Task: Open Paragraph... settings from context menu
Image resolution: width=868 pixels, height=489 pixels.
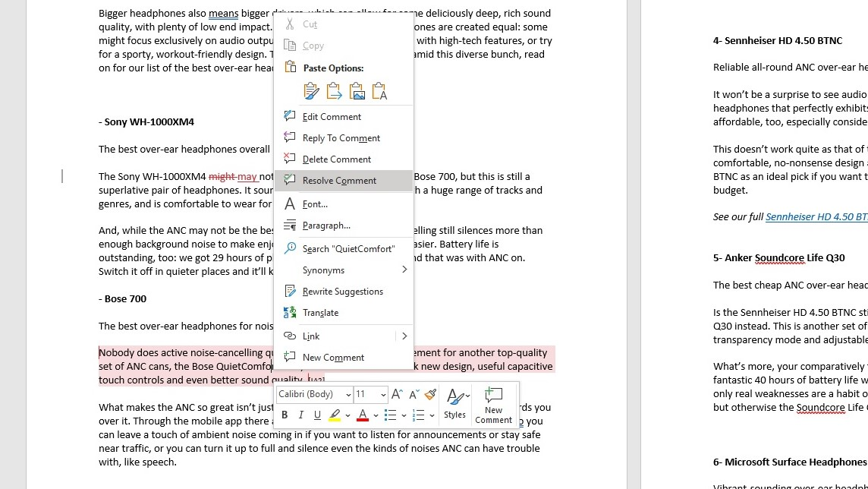Action: (344, 226)
